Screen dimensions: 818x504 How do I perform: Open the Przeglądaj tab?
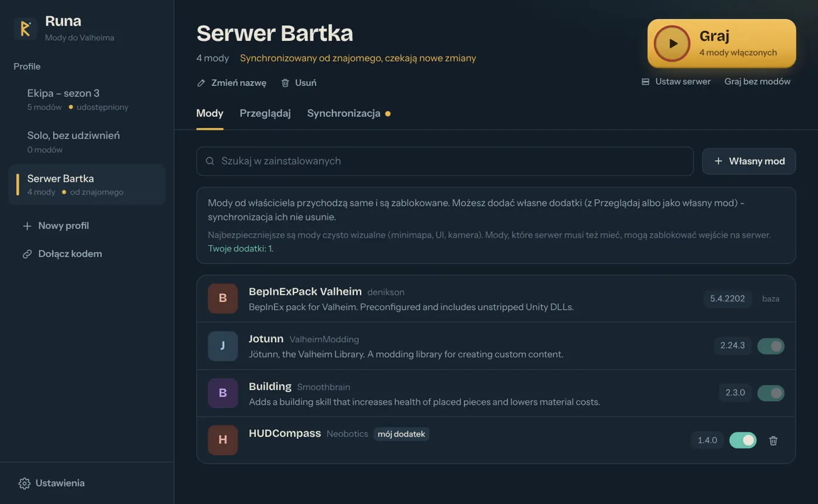(x=265, y=113)
